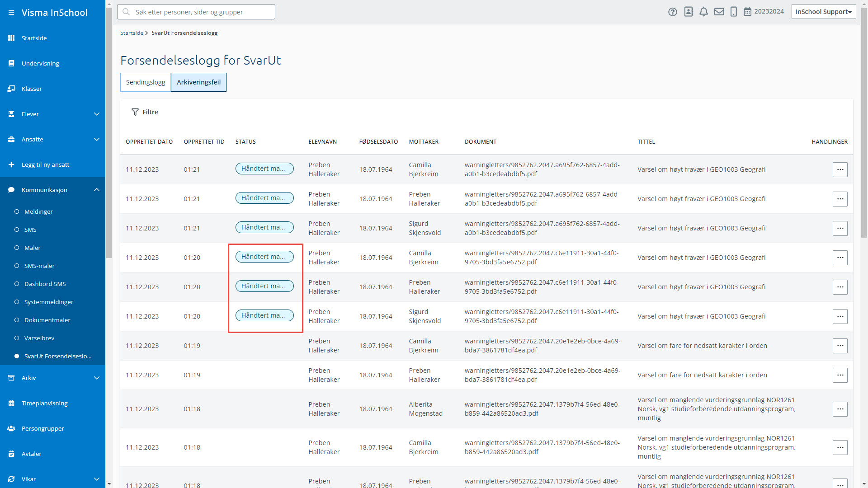Click the Startside grid icon in sidebar

pyautogui.click(x=11, y=38)
